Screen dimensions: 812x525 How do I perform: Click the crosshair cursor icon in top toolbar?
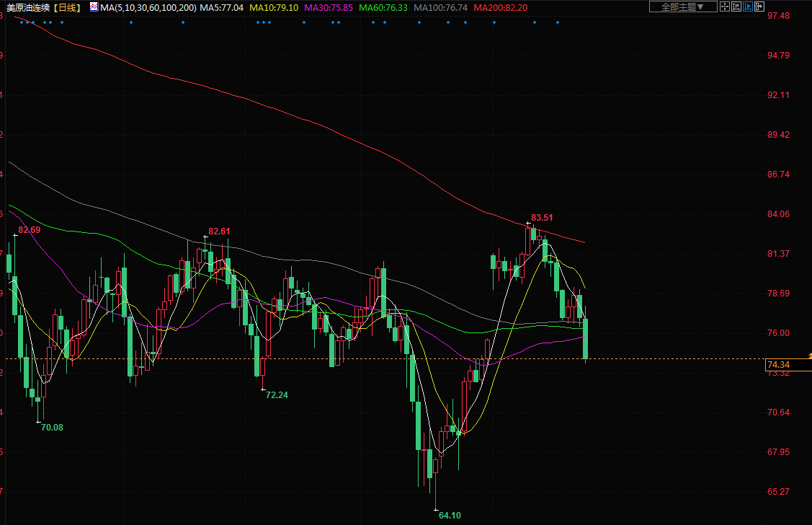pos(725,6)
